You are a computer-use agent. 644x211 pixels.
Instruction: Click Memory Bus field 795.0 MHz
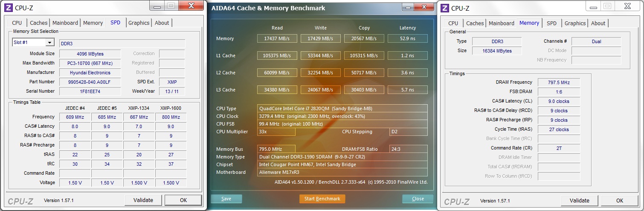(x=276, y=149)
